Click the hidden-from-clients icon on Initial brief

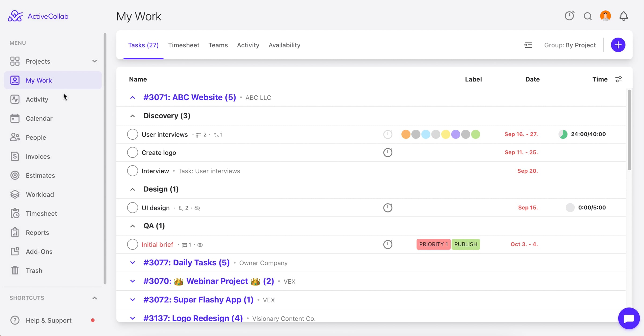(200, 245)
